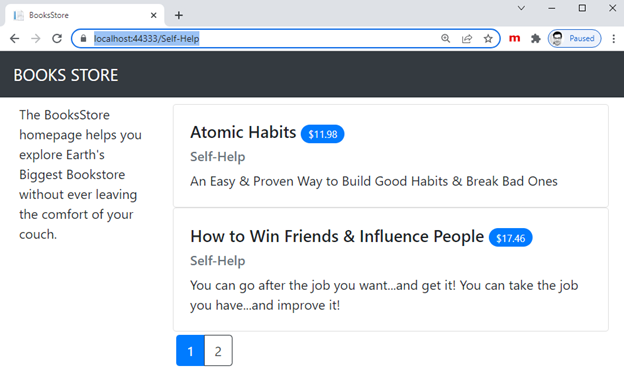The image size is (624, 368).
Task: Open the Paused profile button
Action: [575, 39]
